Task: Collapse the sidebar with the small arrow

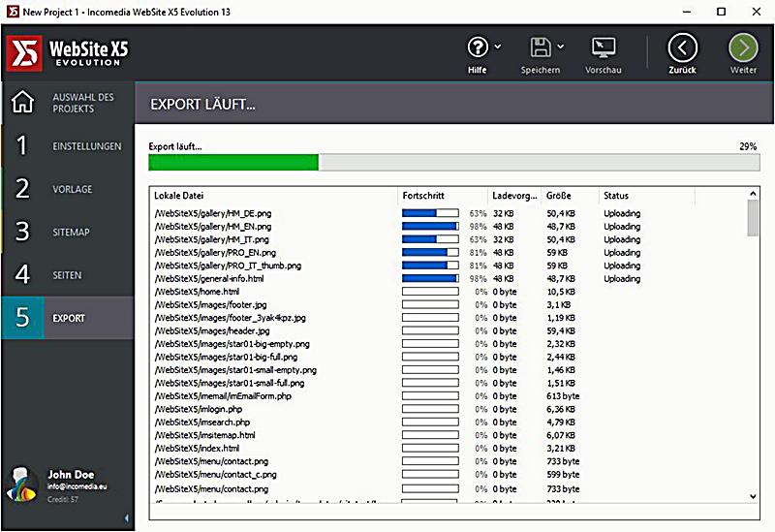Action: 127,517
